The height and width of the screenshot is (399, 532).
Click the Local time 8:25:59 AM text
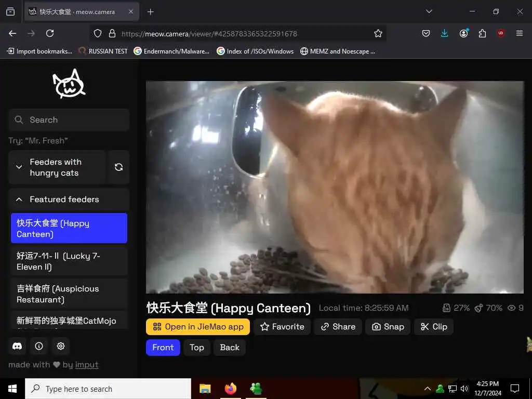pyautogui.click(x=364, y=308)
